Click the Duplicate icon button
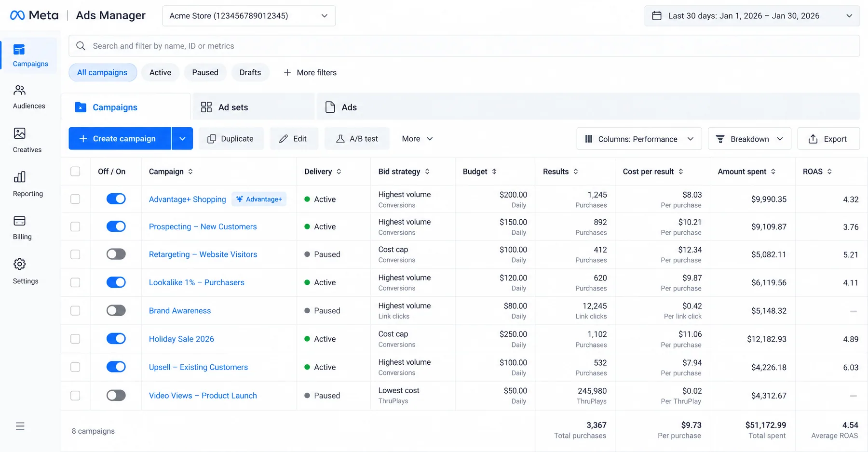Viewport: 868px width, 452px height. pyautogui.click(x=211, y=139)
